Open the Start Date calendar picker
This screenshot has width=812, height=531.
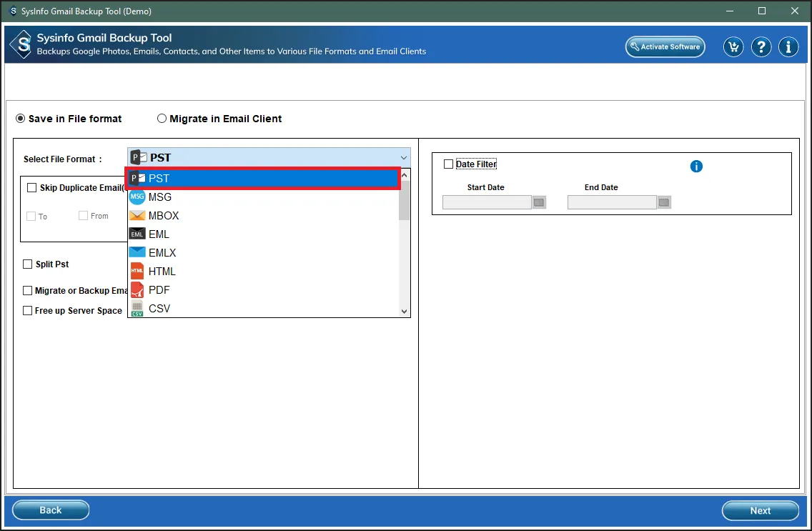pos(539,203)
